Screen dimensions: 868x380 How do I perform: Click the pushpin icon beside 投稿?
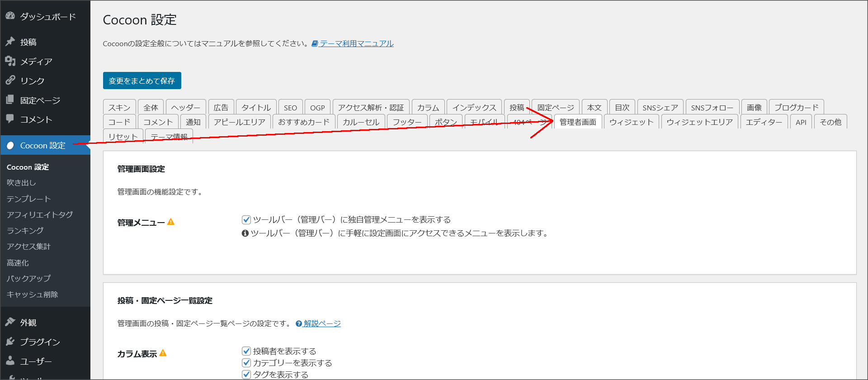10,42
